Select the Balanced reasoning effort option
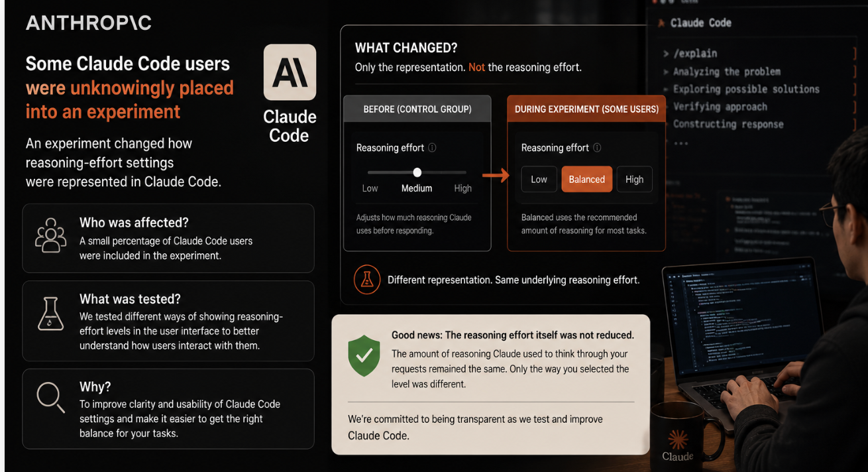Screen dimensions: 868x472 pyautogui.click(x=586, y=179)
